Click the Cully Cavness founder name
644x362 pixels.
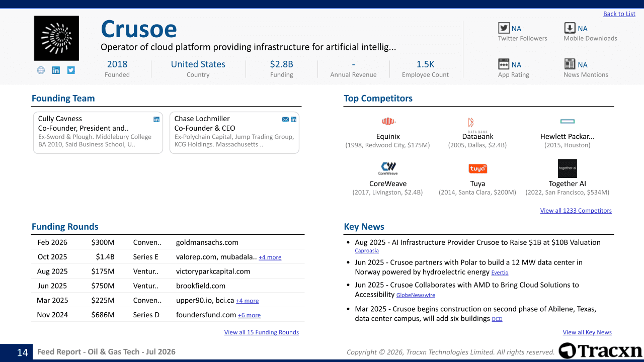click(x=60, y=119)
